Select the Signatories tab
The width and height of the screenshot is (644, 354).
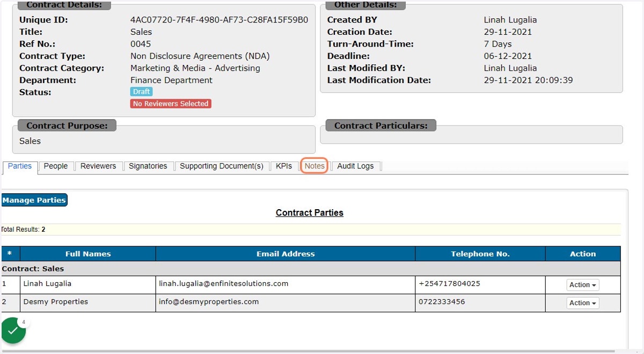148,166
